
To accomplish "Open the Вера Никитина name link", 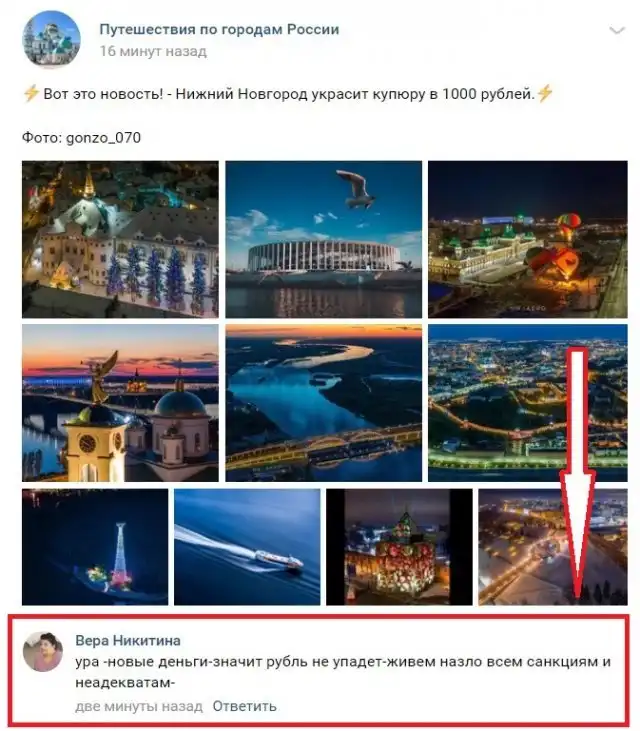I will [x=128, y=640].
